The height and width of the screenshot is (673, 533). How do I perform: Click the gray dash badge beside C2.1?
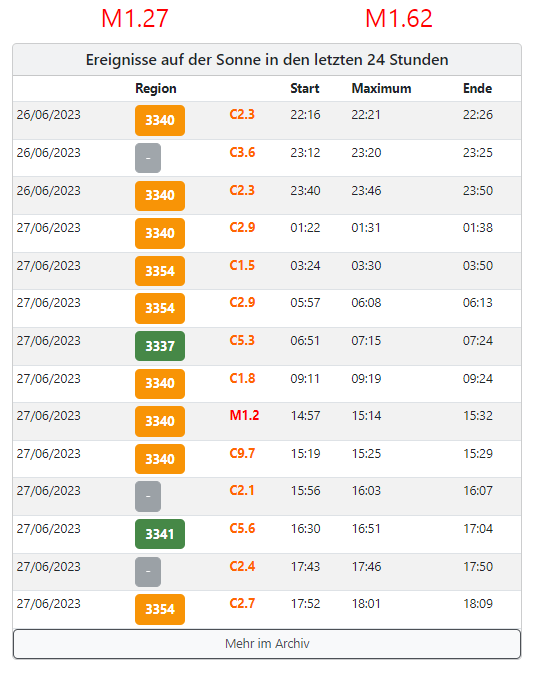[148, 496]
